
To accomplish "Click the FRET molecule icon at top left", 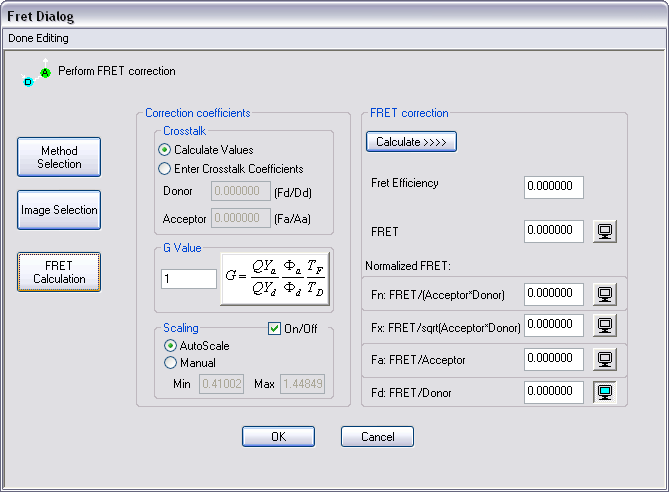I will click(38, 73).
